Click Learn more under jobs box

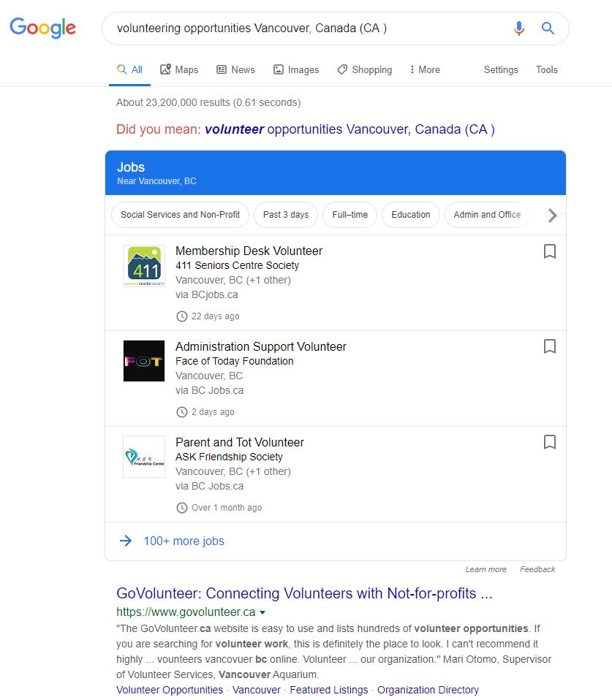tap(486, 569)
